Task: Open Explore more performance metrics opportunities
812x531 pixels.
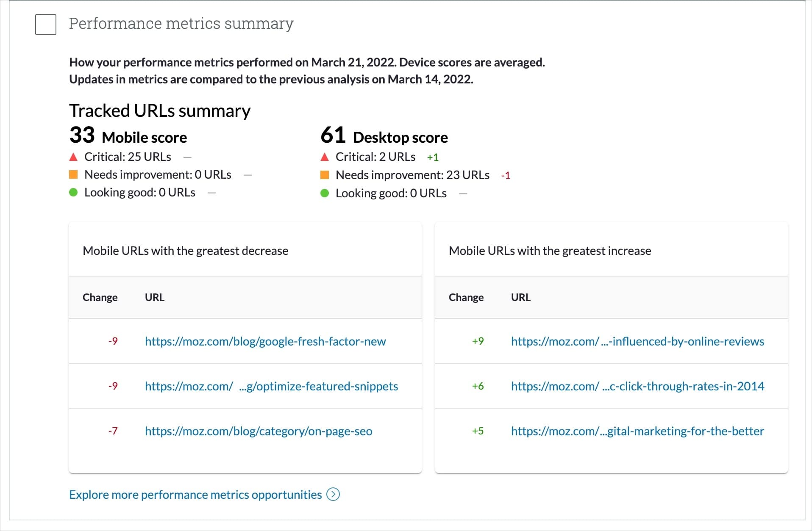Action: coord(195,494)
